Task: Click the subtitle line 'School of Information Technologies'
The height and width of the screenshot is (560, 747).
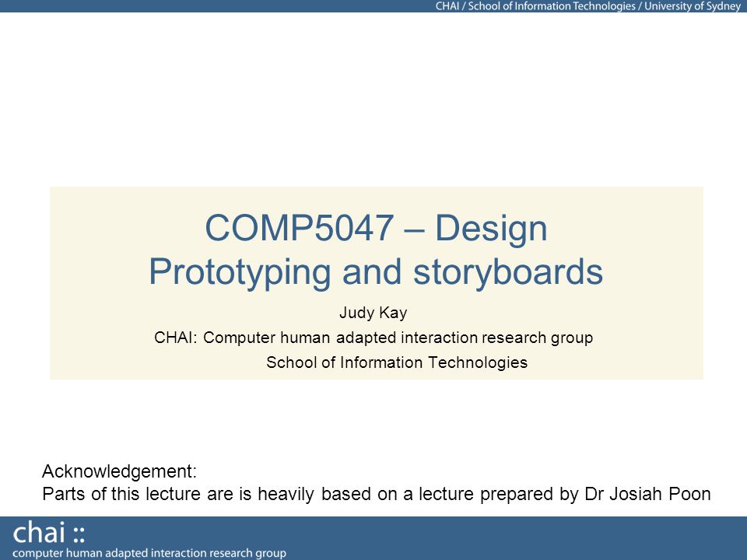Action: (397, 362)
